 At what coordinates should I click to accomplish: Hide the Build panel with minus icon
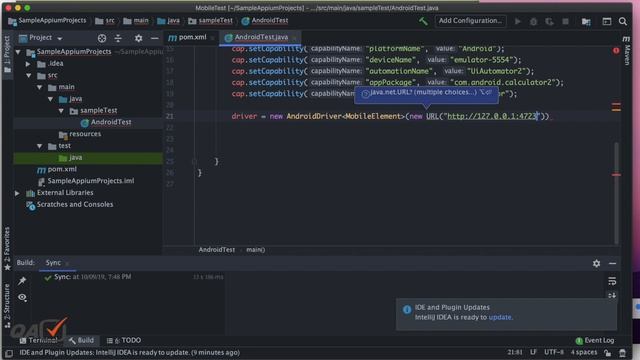pos(612,264)
